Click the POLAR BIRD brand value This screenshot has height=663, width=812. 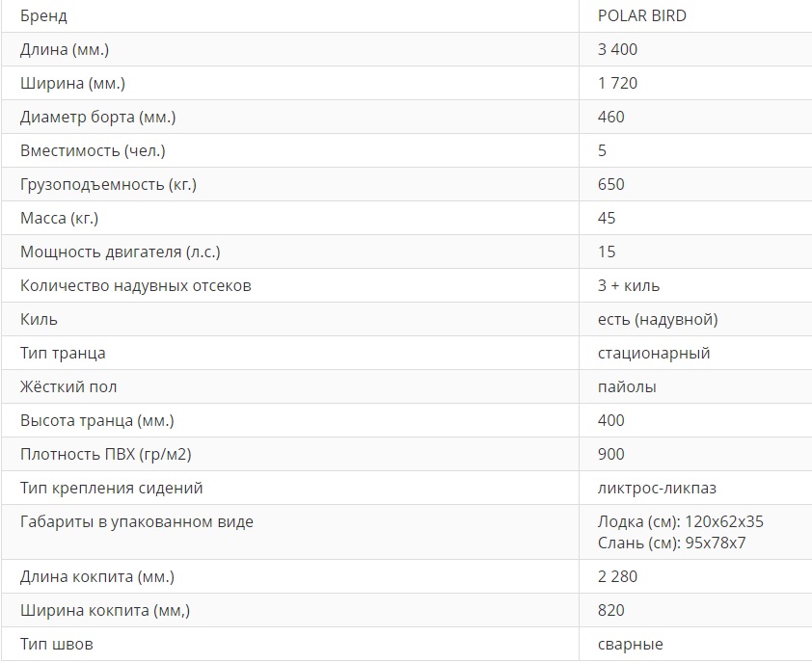[x=641, y=16]
